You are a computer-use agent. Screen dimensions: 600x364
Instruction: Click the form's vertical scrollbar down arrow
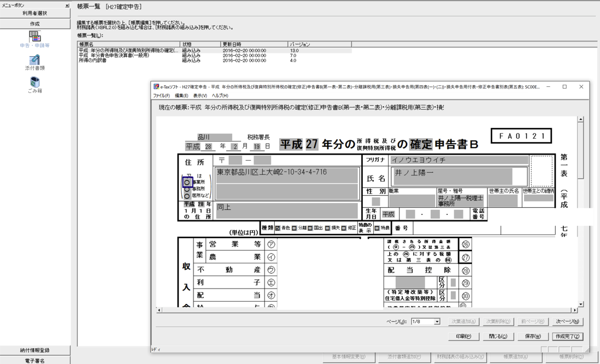(x=580, y=304)
